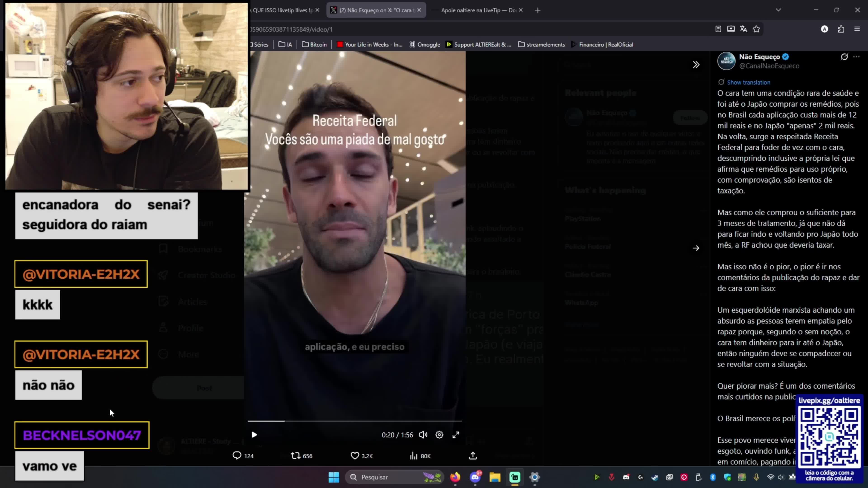Open the Logitech G Hub tray icon

coord(641,477)
